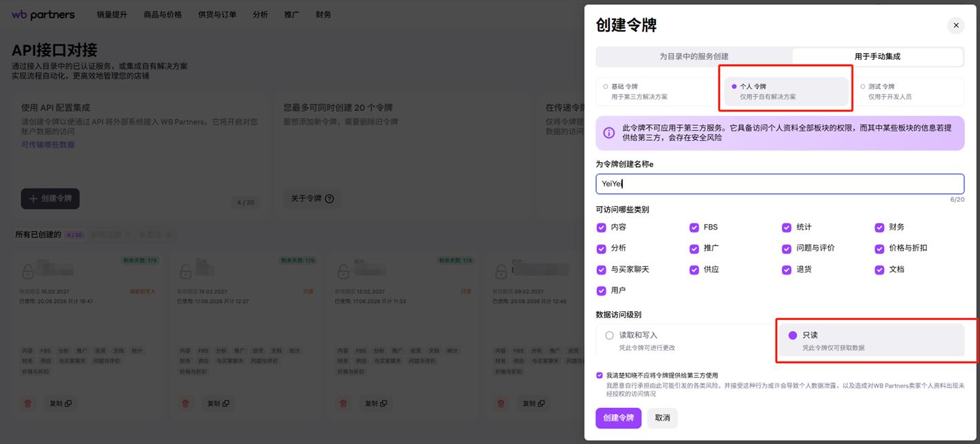Uncheck the 问题与评价 checkbox
Screen dimensions: 980x444
click(787, 249)
